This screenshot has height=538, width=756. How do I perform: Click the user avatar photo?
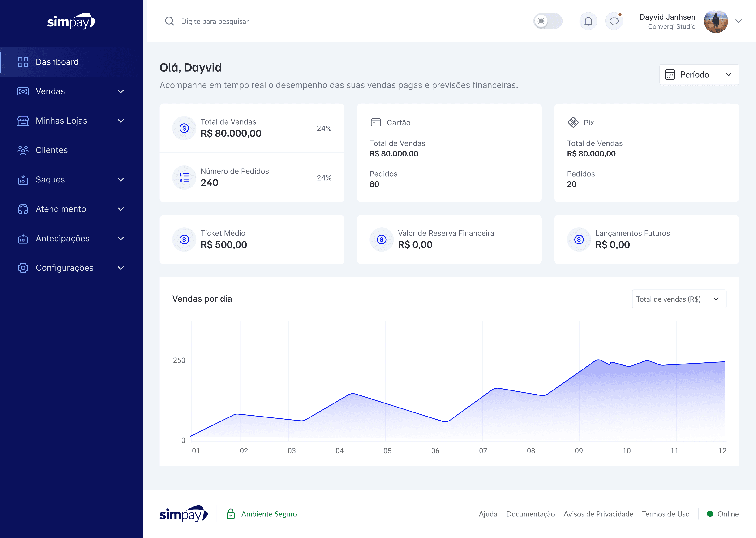click(x=716, y=21)
